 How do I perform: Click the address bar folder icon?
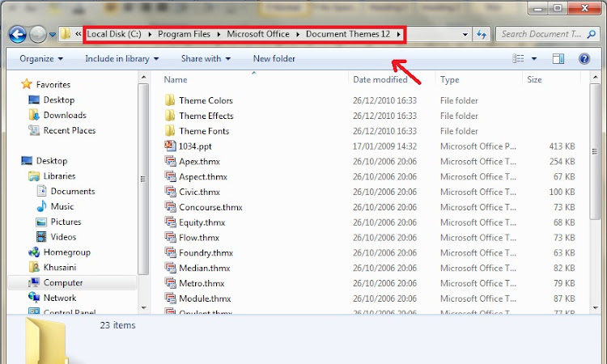(66, 34)
